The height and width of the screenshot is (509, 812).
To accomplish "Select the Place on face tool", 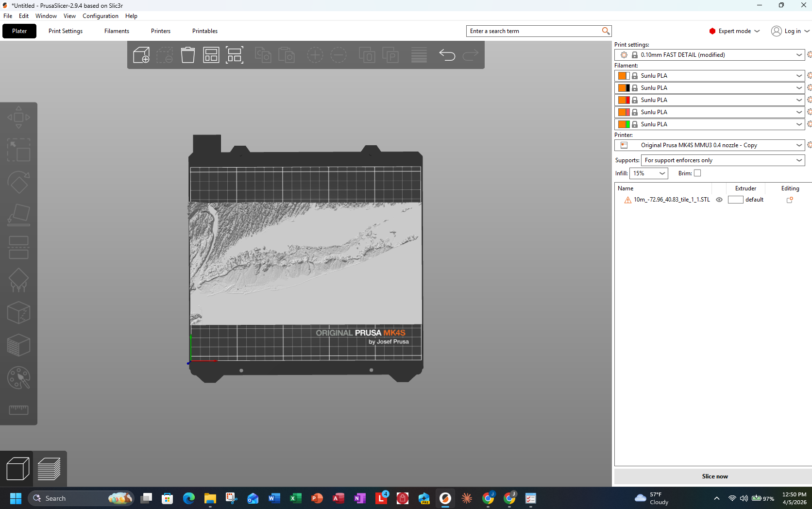I will pos(18,215).
